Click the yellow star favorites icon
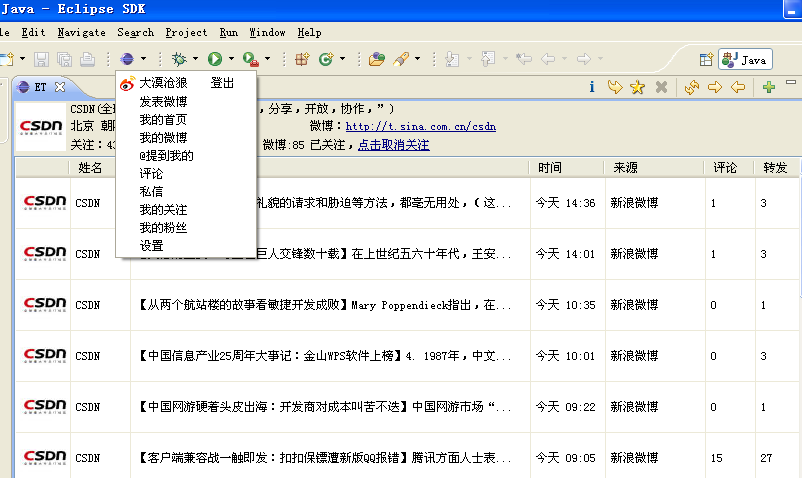The height and width of the screenshot is (478, 802). point(637,87)
